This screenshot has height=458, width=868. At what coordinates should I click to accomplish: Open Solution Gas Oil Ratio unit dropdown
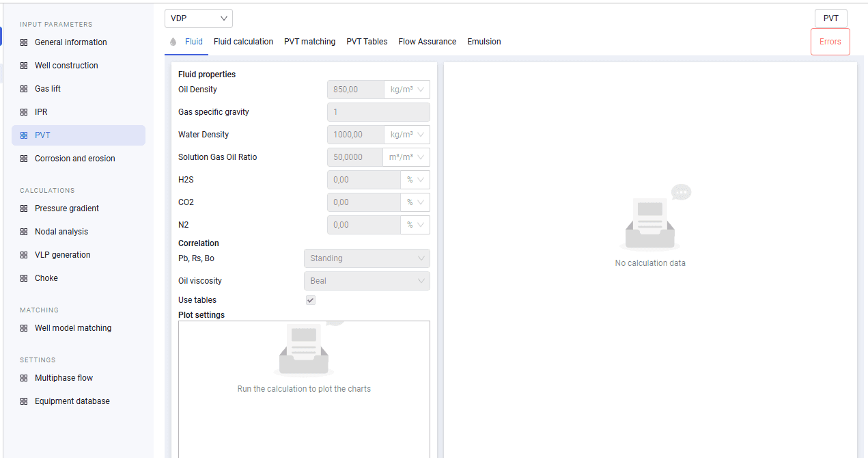(x=407, y=157)
